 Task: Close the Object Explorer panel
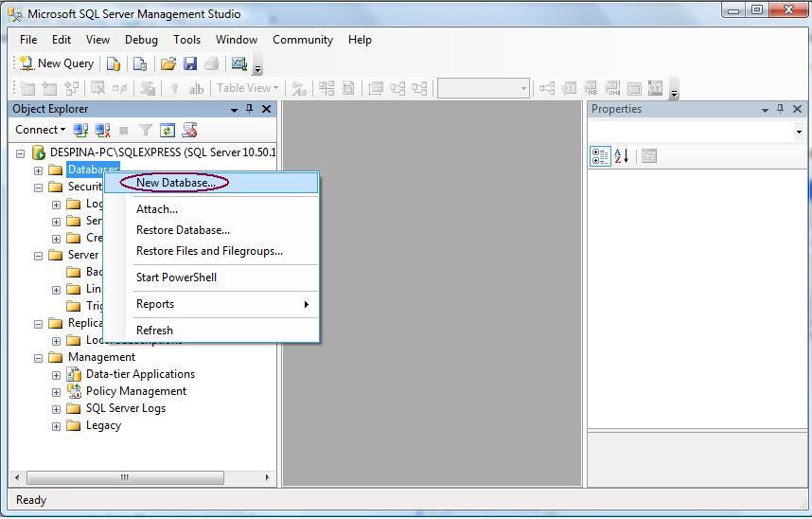pos(266,109)
